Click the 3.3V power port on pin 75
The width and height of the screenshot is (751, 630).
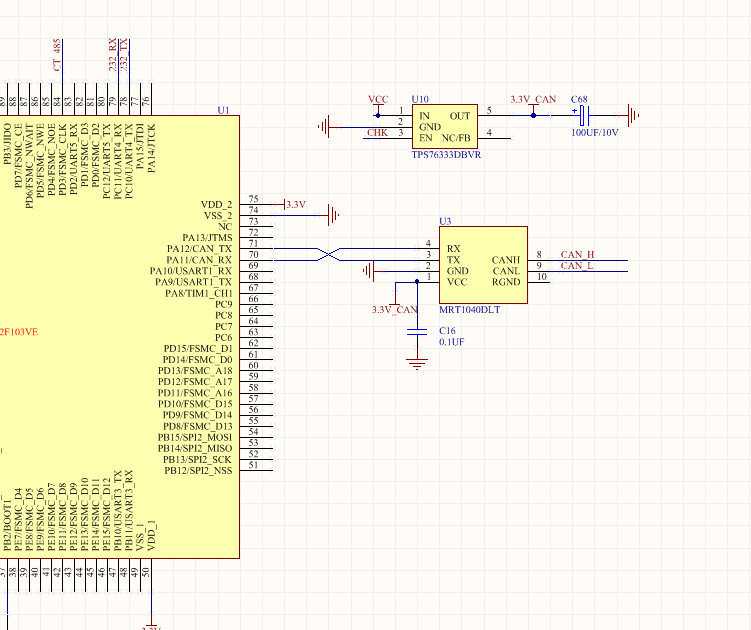coord(295,205)
